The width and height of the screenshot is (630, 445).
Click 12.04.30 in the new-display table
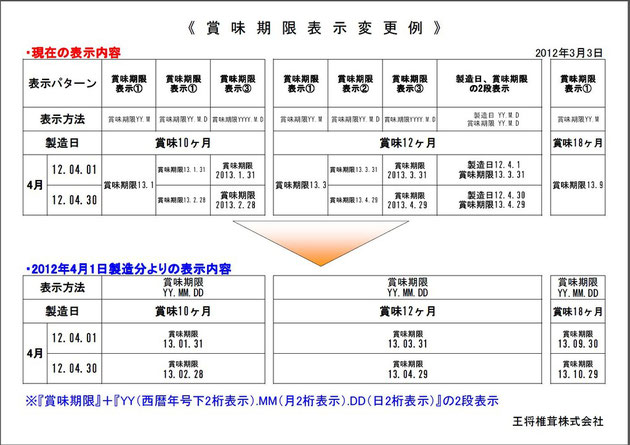click(74, 369)
